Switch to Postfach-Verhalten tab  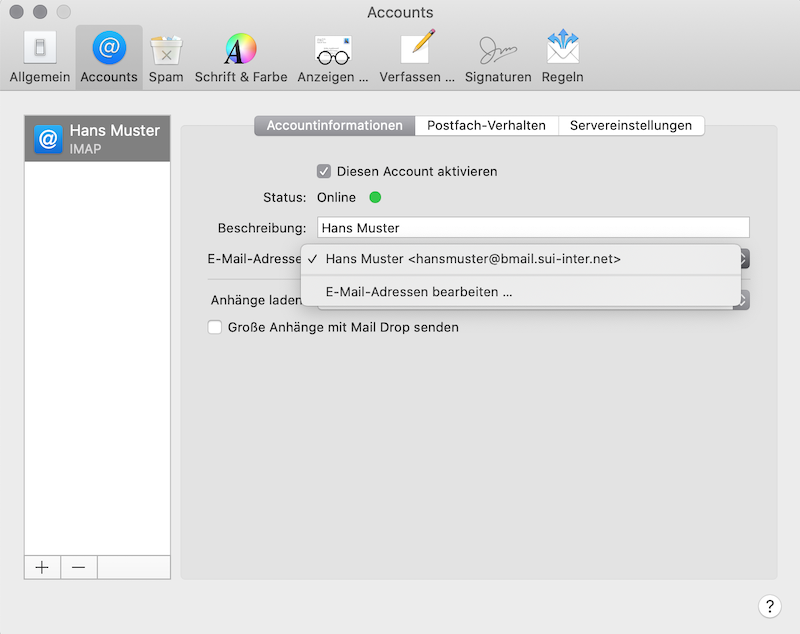pyautogui.click(x=486, y=125)
